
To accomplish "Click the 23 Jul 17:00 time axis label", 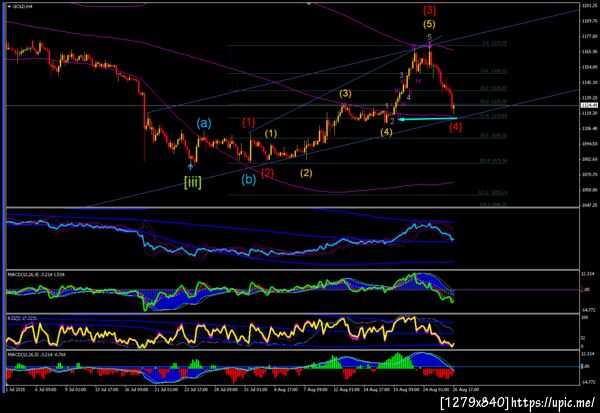I will pyautogui.click(x=197, y=389).
